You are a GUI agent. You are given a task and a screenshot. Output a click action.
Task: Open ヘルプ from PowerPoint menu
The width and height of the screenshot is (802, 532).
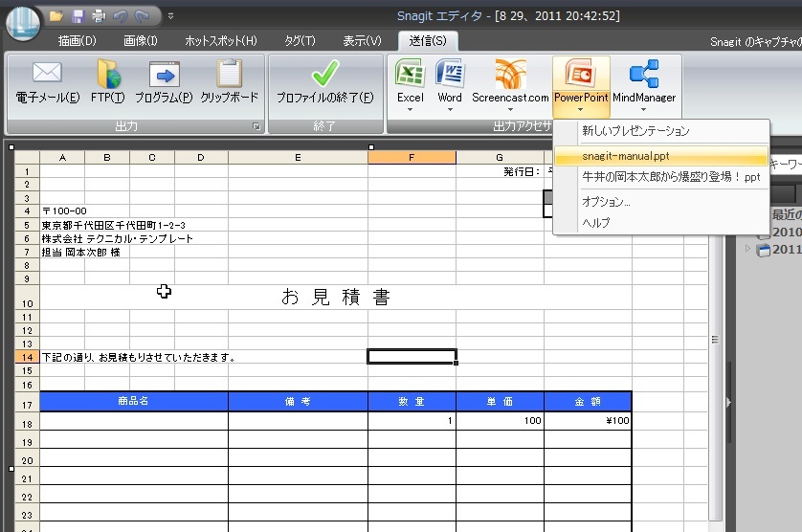661,223
